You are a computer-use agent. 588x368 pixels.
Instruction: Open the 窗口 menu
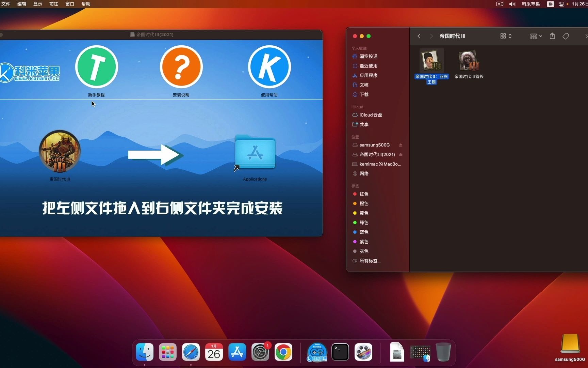(x=70, y=4)
